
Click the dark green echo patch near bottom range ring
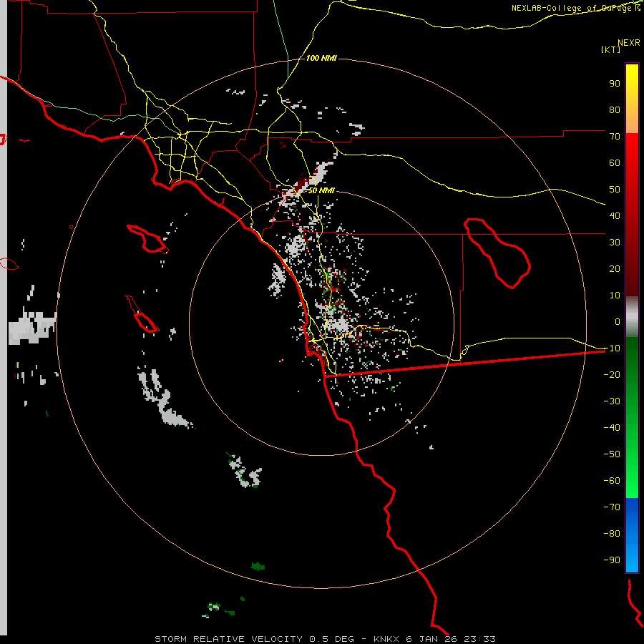258,567
